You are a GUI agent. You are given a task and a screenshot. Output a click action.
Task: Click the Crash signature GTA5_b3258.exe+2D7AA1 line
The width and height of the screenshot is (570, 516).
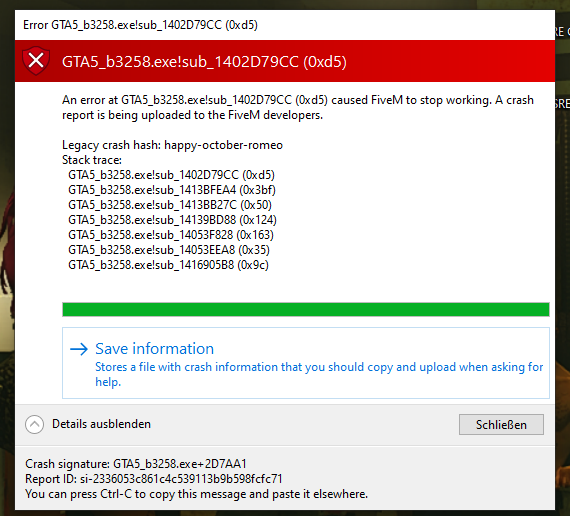coord(136,464)
